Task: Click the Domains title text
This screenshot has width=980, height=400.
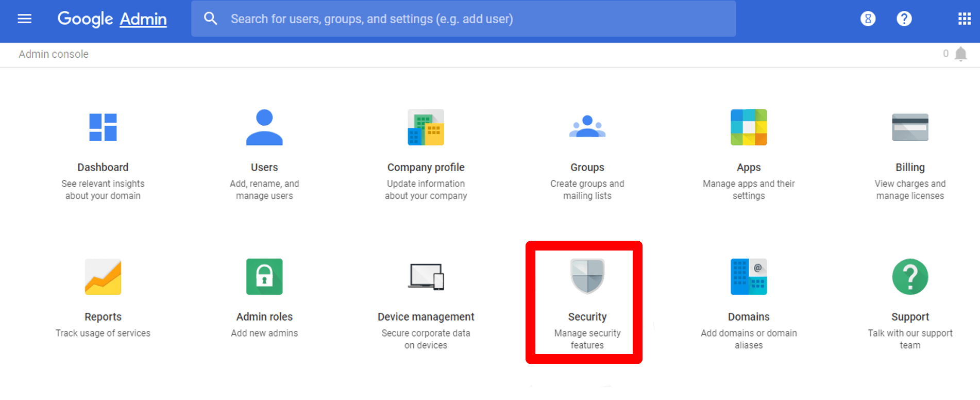Action: point(749,317)
